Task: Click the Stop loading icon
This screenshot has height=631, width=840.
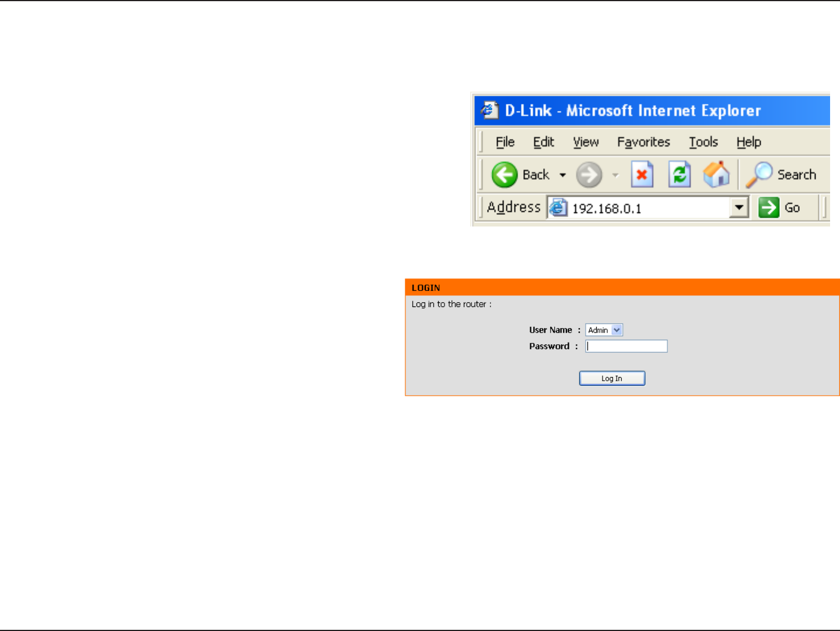Action: click(x=642, y=175)
